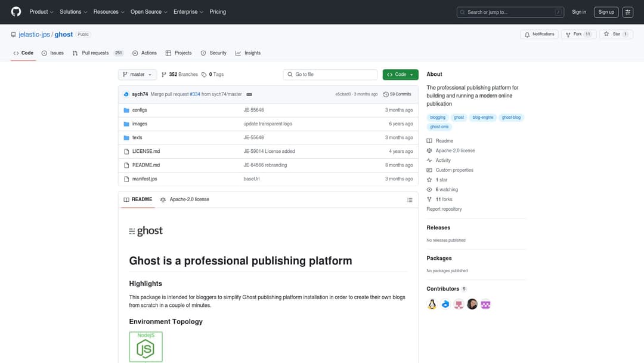The width and height of the screenshot is (644, 363).
Task: Click the pink robot contributor avatar
Action: (459, 304)
